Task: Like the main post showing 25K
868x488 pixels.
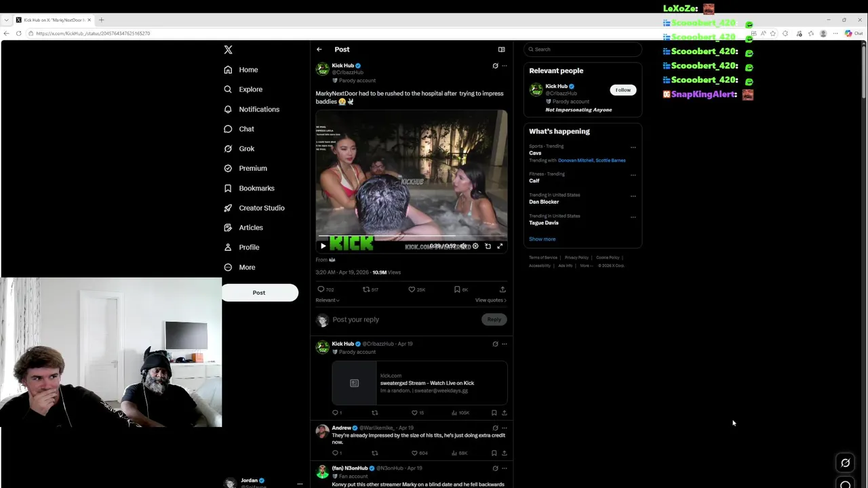Action: click(416, 289)
